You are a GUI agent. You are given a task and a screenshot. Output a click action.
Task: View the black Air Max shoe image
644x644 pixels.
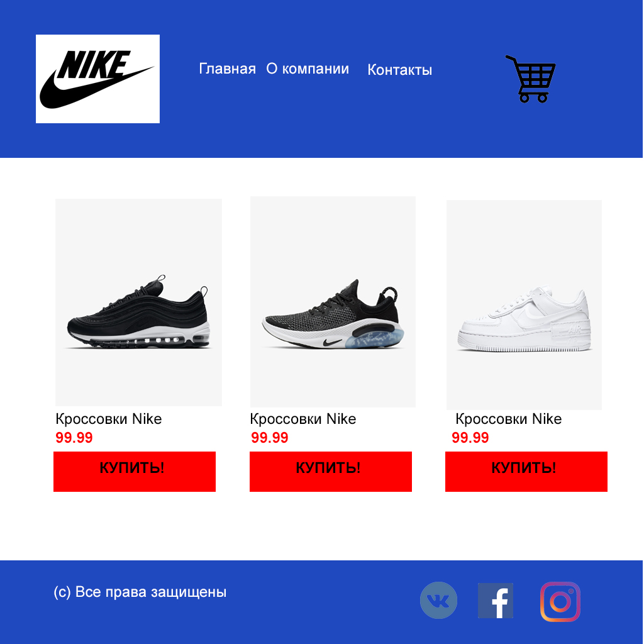(x=138, y=303)
